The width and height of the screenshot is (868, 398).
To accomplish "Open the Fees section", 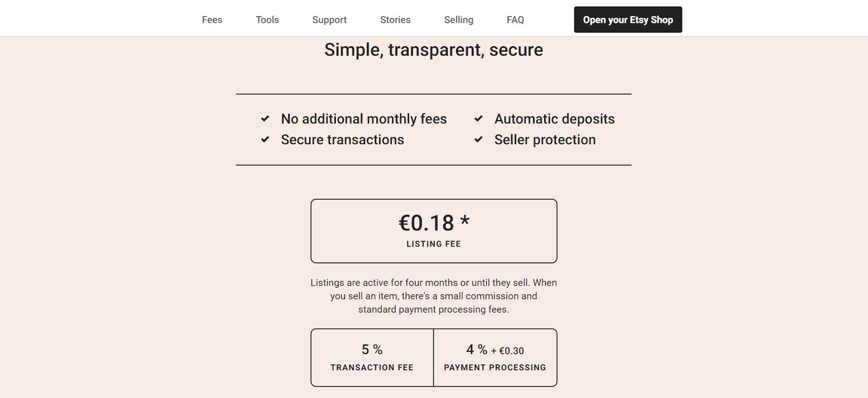I will 212,20.
